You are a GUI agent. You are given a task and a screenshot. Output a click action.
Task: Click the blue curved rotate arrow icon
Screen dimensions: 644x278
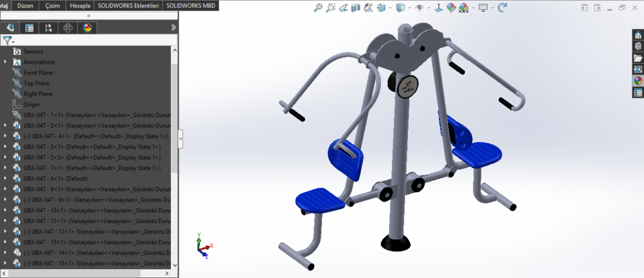click(502, 7)
